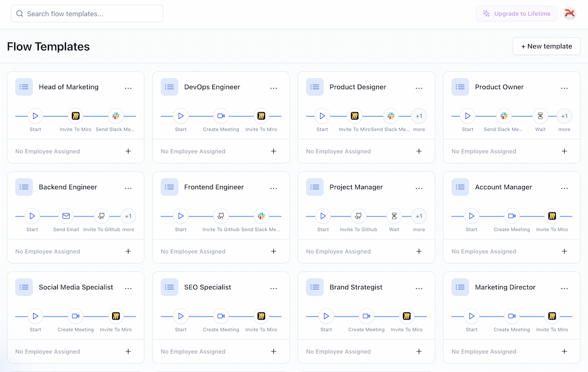This screenshot has width=588, height=372.
Task: Open the options menu on Account Manager card
Action: click(565, 187)
